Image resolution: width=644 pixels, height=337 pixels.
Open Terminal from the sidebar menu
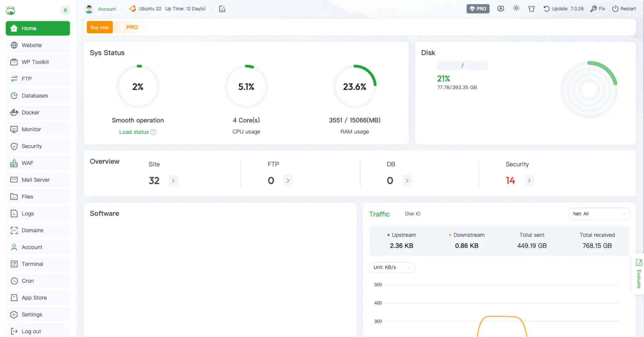pyautogui.click(x=32, y=264)
